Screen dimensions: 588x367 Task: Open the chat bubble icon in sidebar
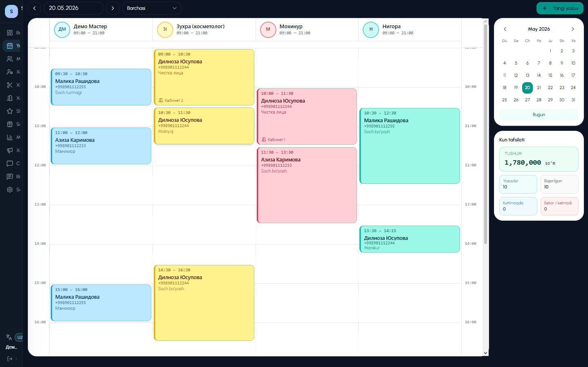click(10, 163)
